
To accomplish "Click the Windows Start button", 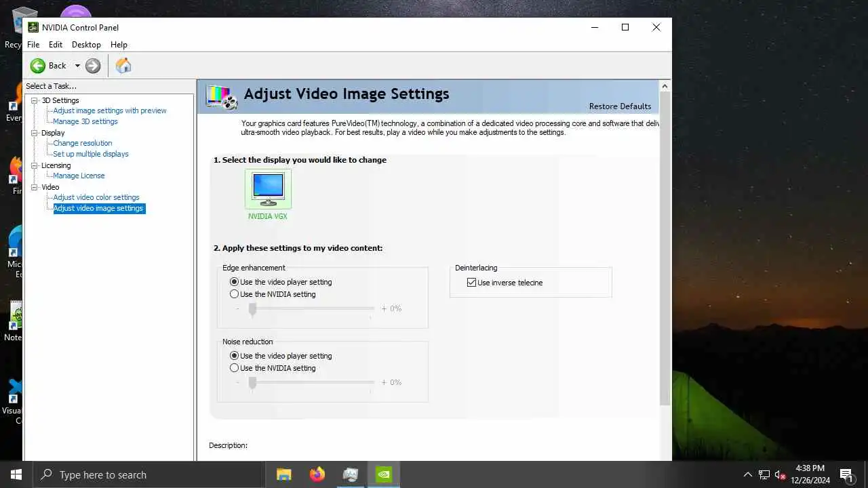I will pyautogui.click(x=16, y=474).
